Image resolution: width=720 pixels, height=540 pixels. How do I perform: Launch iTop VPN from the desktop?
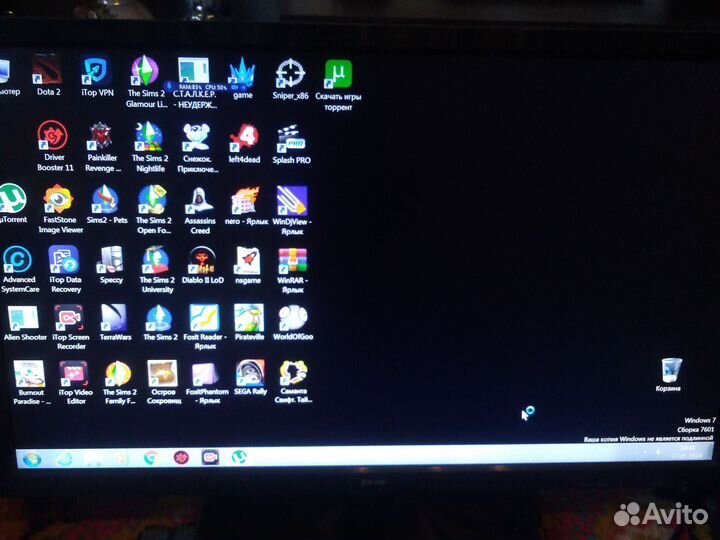coord(97,73)
